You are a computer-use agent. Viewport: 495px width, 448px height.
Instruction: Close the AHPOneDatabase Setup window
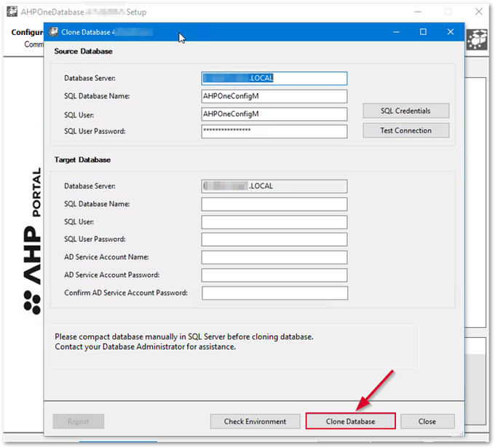click(478, 12)
